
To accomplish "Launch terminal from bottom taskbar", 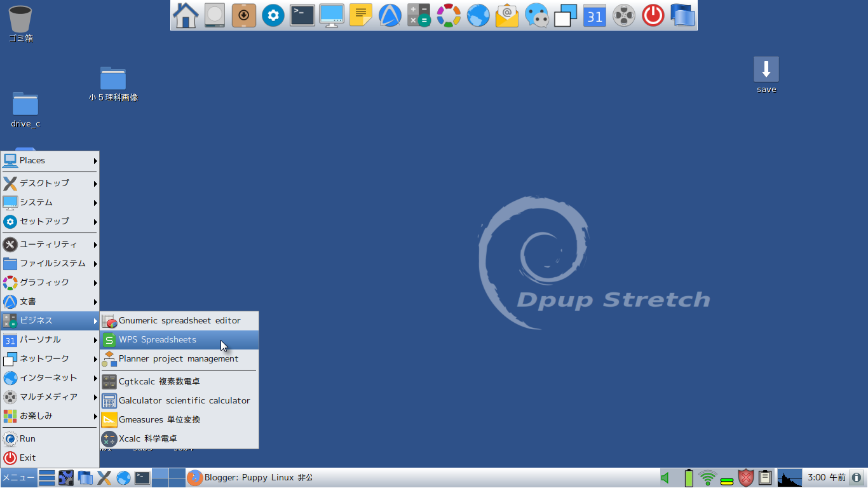I will tap(142, 478).
